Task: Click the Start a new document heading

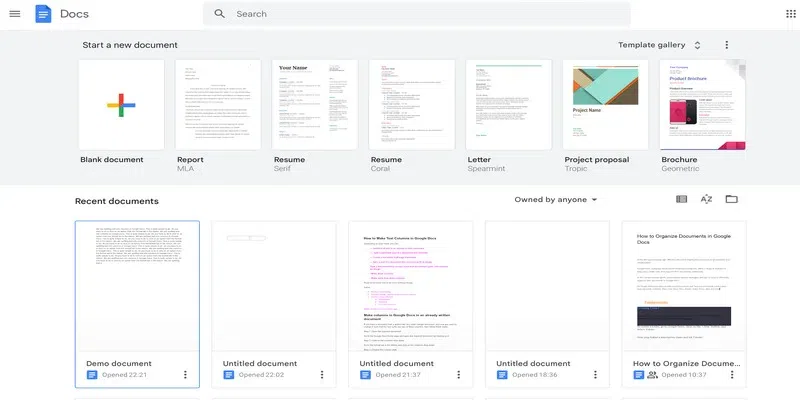Action: (x=130, y=45)
